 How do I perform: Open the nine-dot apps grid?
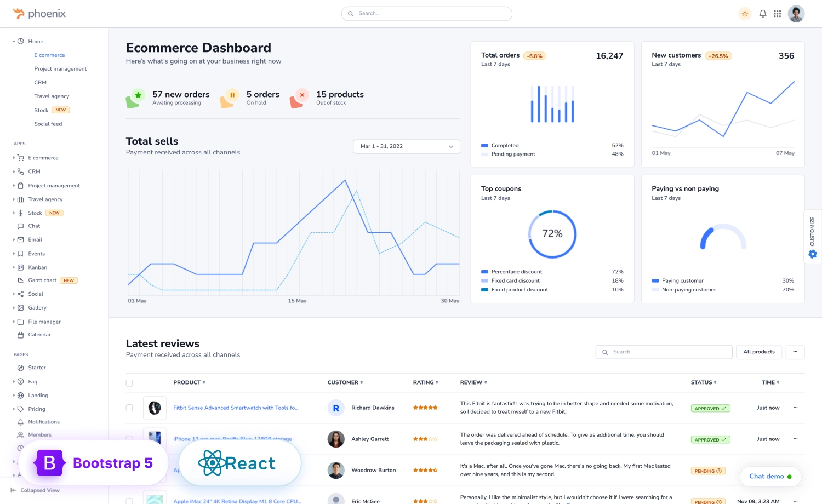pyautogui.click(x=777, y=14)
